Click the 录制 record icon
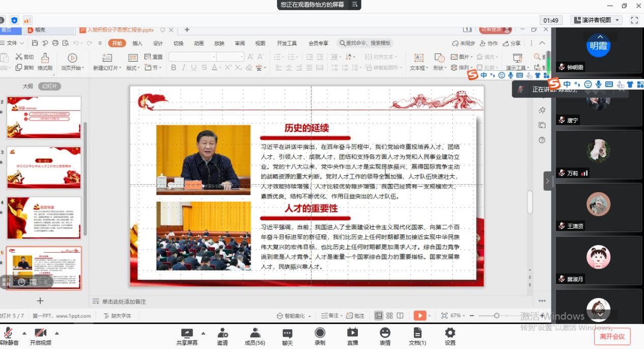The image size is (644, 349). tap(320, 333)
